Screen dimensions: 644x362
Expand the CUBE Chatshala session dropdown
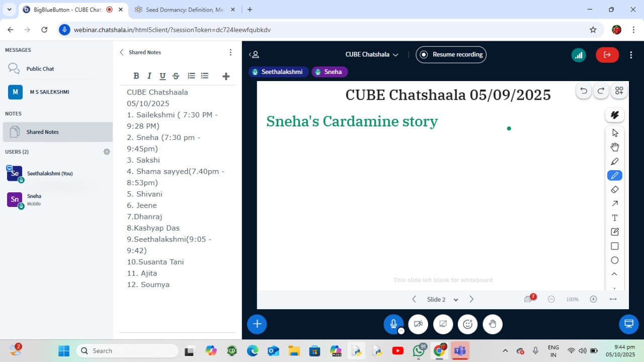pos(372,54)
